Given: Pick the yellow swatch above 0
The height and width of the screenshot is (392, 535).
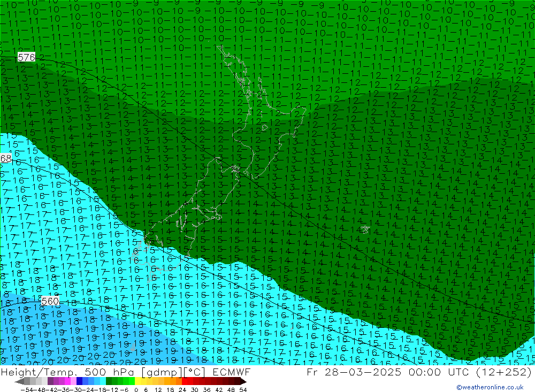Looking at the screenshot, I should 138,381.
